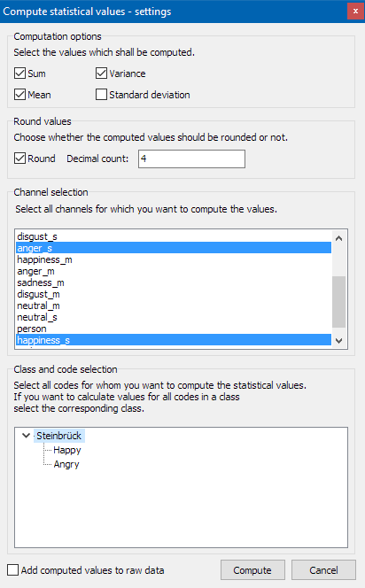Click the Decimal count input field
This screenshot has height=588, width=365.
click(x=191, y=159)
